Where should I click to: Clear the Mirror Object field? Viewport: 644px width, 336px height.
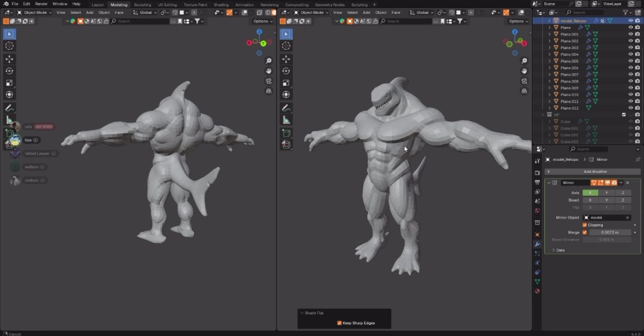click(x=627, y=218)
